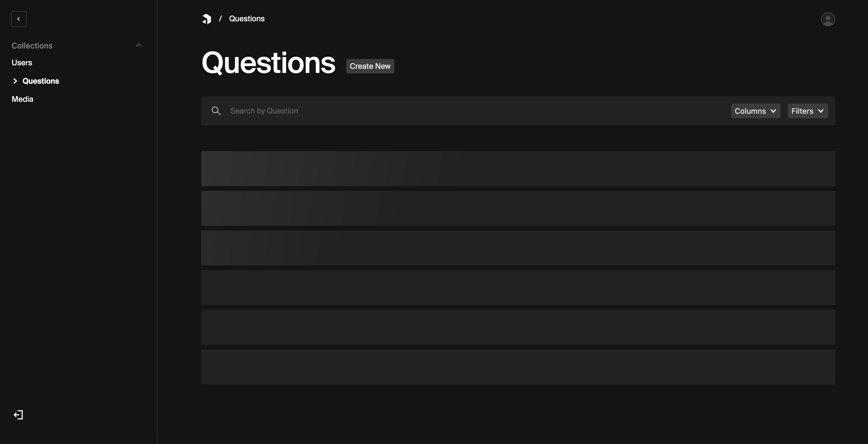
Task: Collapse the Collections group chevron
Action: (139, 45)
